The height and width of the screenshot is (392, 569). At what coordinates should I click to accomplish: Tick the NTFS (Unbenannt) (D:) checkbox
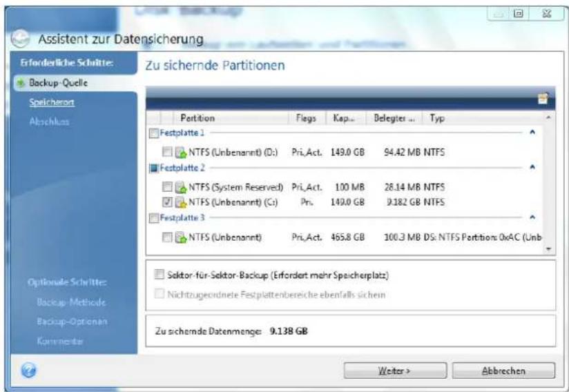(x=167, y=152)
